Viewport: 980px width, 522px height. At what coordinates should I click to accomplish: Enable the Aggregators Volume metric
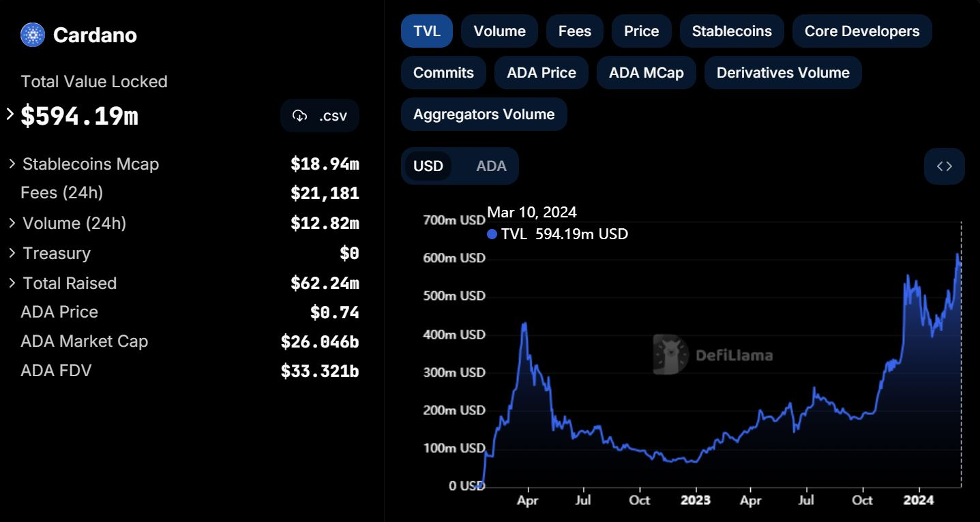484,114
